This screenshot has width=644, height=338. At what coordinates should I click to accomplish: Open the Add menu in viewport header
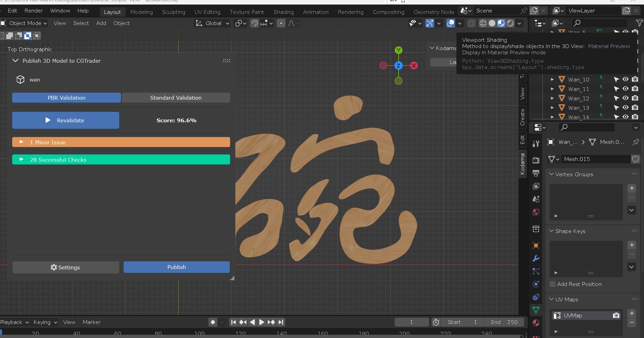[x=101, y=23]
